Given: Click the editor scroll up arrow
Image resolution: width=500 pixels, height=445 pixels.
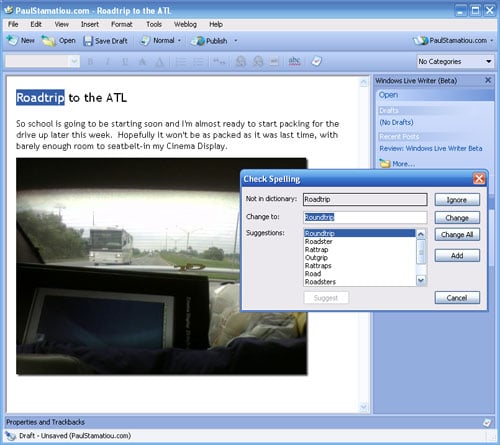Looking at the screenshot, I should pos(363,82).
